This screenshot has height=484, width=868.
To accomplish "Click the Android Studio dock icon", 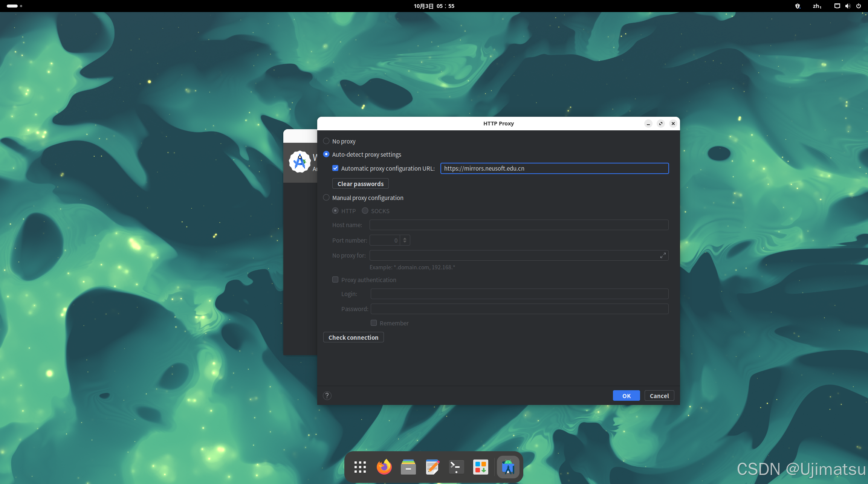I will [x=508, y=467].
